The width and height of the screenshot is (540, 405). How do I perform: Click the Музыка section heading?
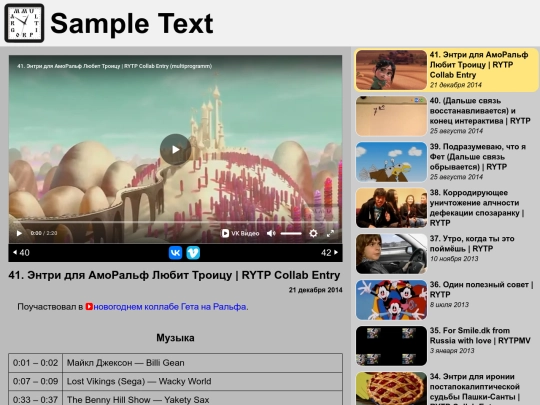pyautogui.click(x=175, y=338)
